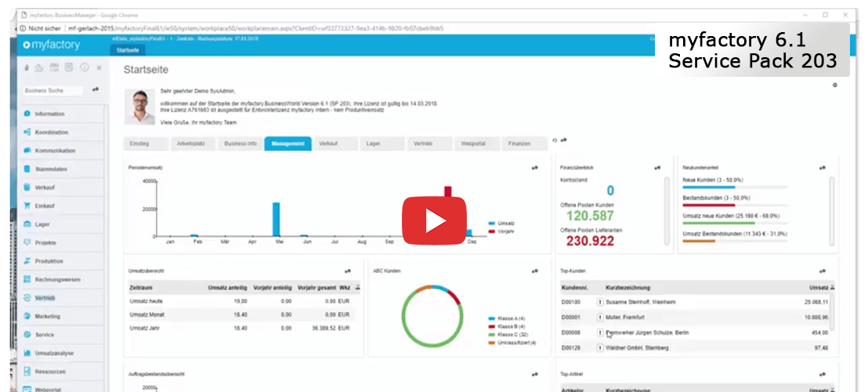The width and height of the screenshot is (868, 392).
Task: Switch to the Finanzen tab
Action: point(524,143)
